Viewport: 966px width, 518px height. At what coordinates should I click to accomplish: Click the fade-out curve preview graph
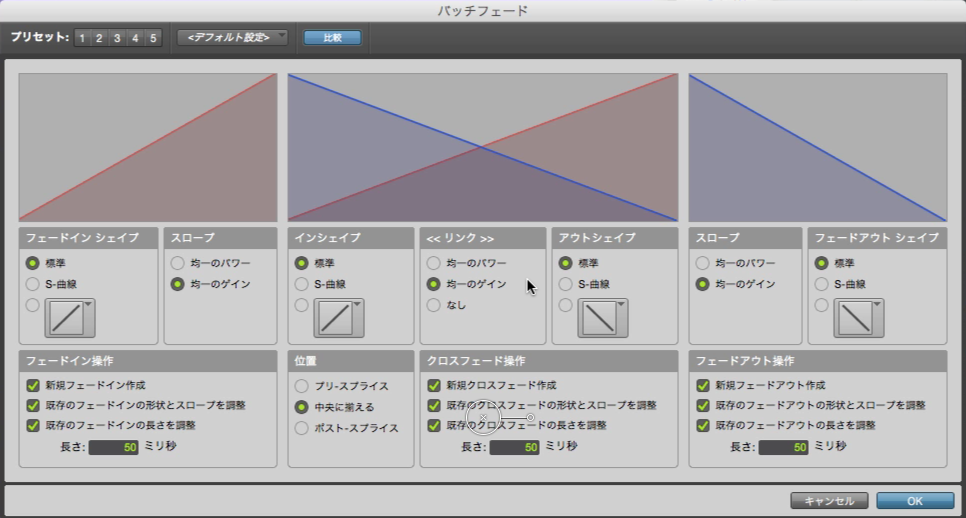tap(818, 147)
